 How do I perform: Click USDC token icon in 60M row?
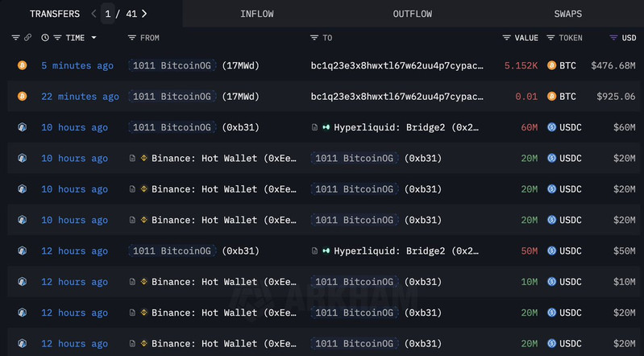(x=552, y=127)
